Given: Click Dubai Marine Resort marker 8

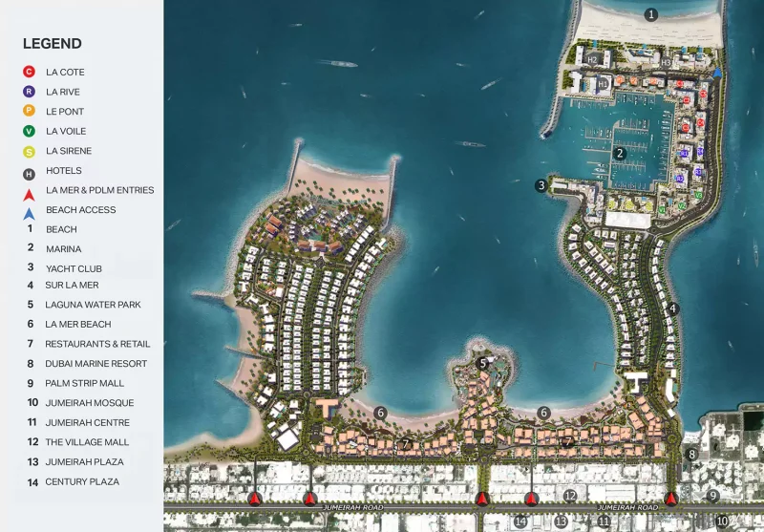Looking at the screenshot, I should (692, 455).
